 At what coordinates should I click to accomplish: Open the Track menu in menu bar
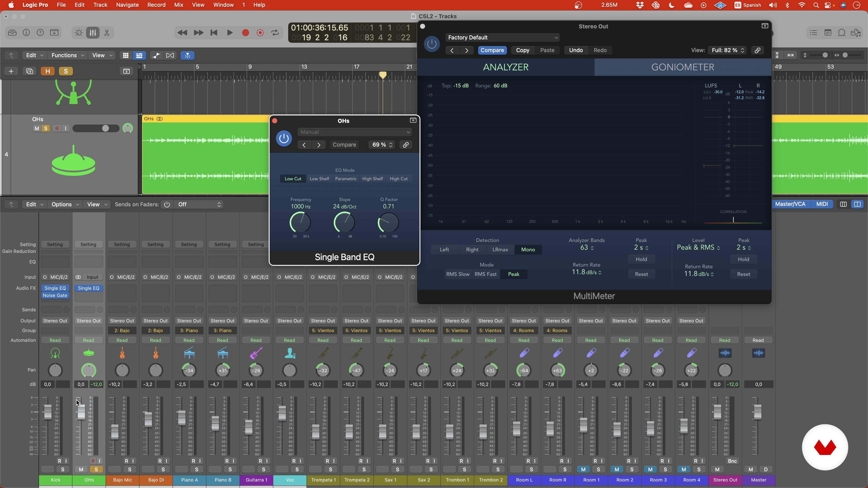point(100,5)
